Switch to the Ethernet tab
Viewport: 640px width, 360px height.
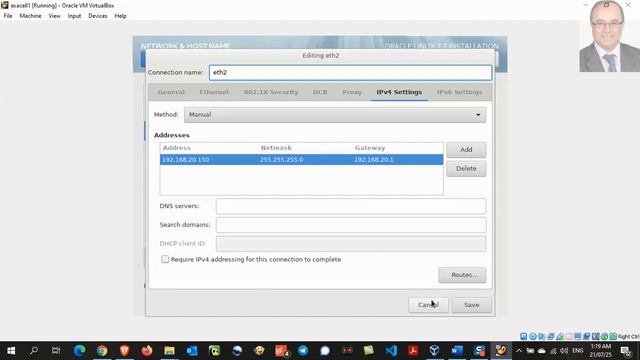(214, 92)
